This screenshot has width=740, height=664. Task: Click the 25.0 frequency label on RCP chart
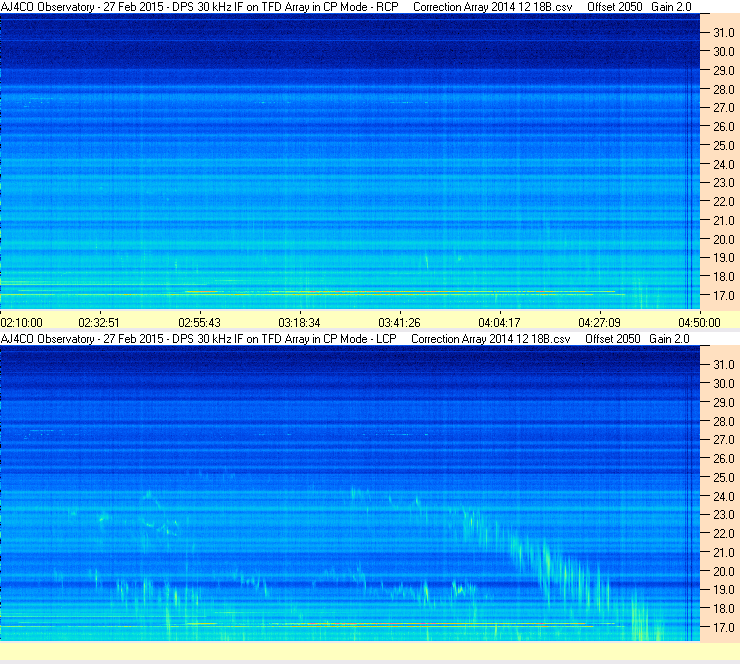[724, 145]
